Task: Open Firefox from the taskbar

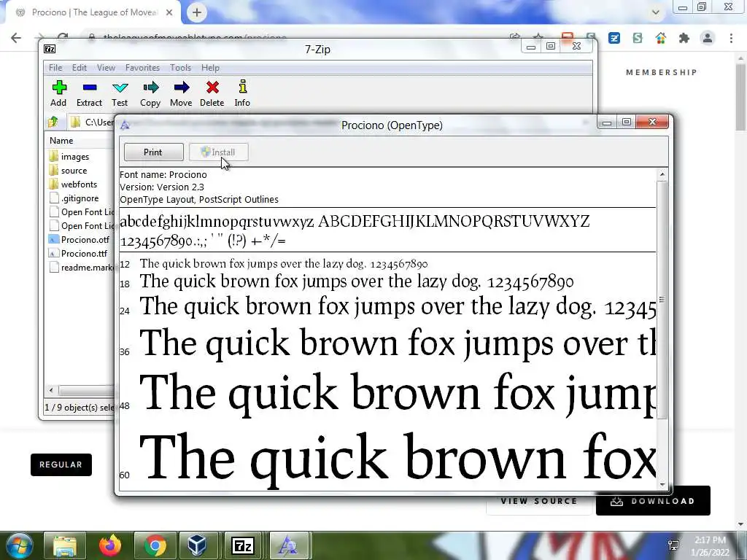Action: tap(110, 545)
